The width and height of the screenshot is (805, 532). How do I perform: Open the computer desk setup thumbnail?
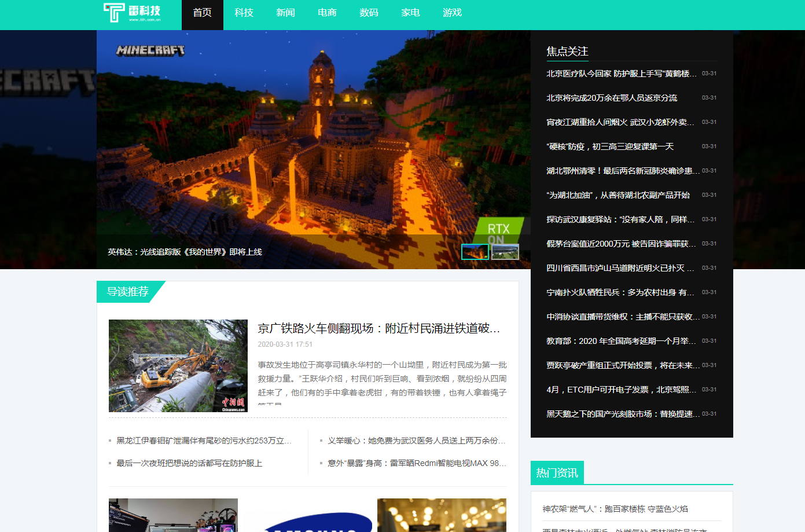[173, 515]
